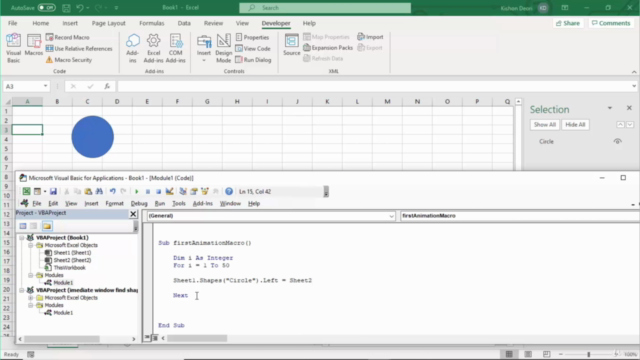Open Properties Window icon in VBA toolbar
Screen dimensions: 640x360
point(194,191)
